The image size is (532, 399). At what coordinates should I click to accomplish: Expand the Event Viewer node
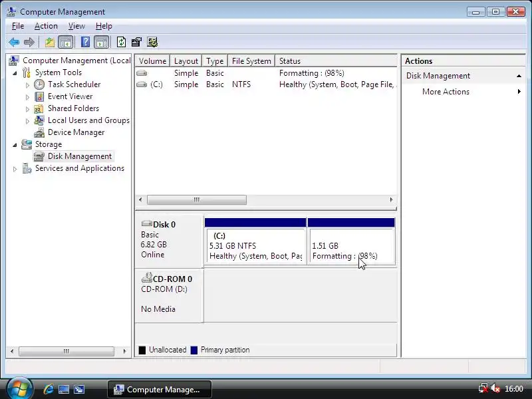pos(27,97)
